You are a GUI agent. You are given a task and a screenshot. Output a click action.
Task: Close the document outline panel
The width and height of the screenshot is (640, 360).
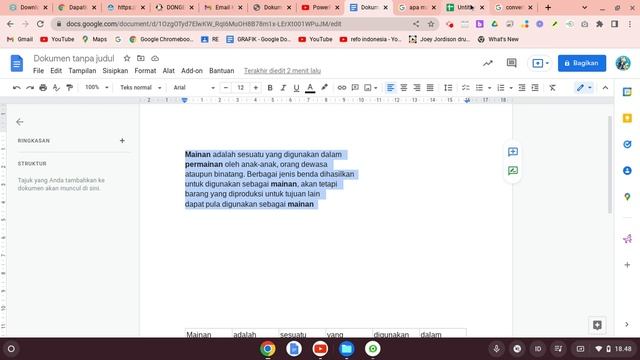tap(20, 122)
